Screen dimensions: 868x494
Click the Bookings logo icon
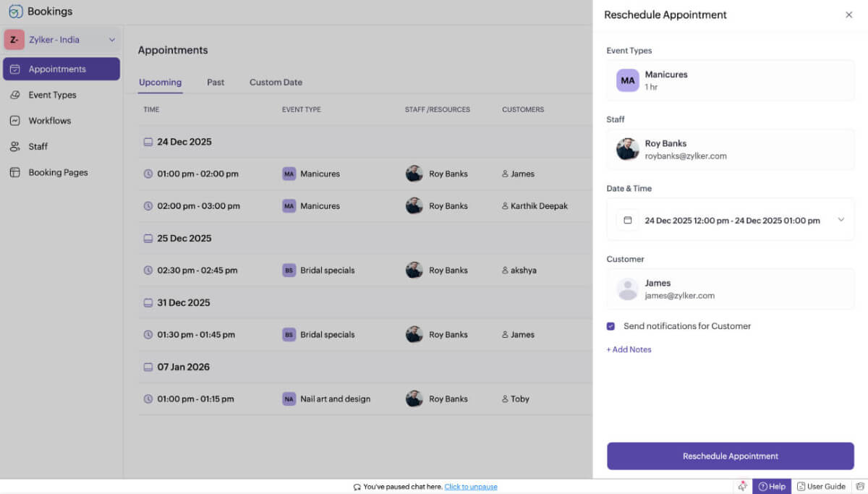15,12
